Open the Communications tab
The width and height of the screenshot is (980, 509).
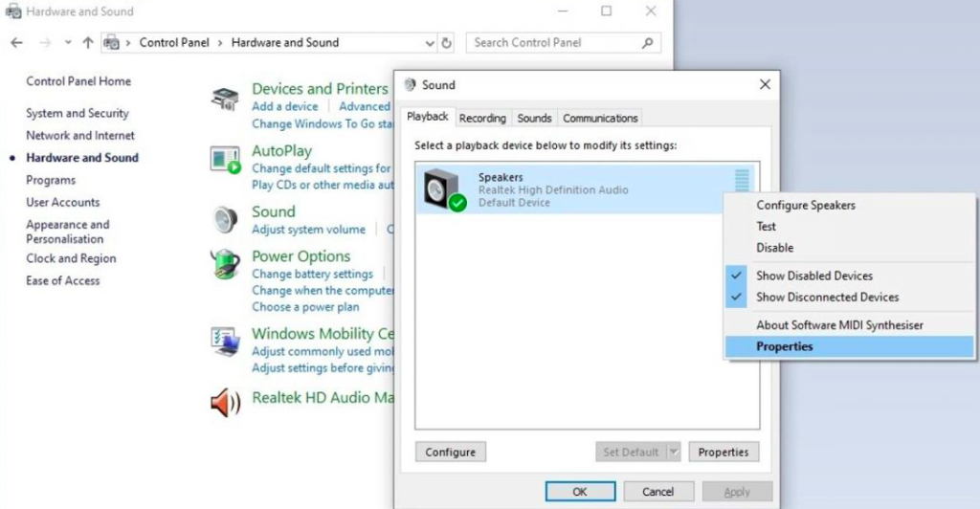pos(600,118)
